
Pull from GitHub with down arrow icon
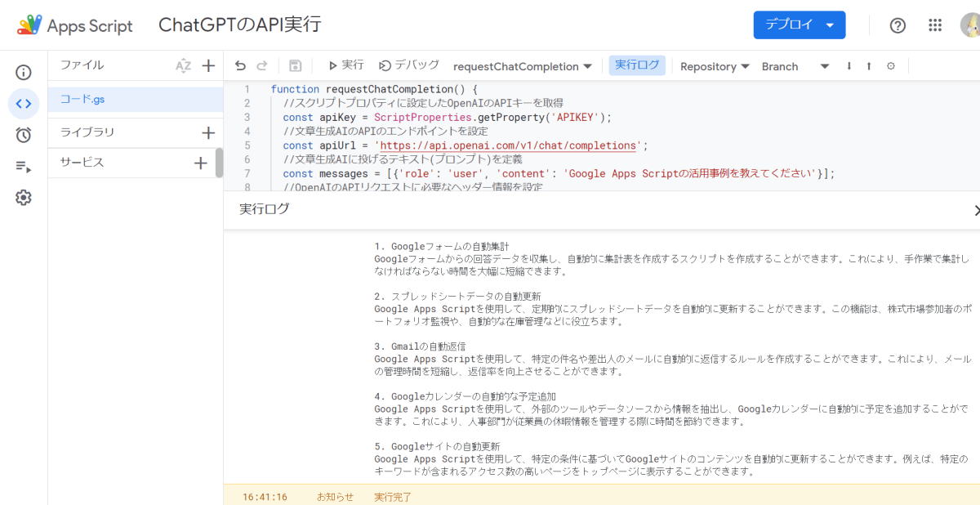pos(849,66)
